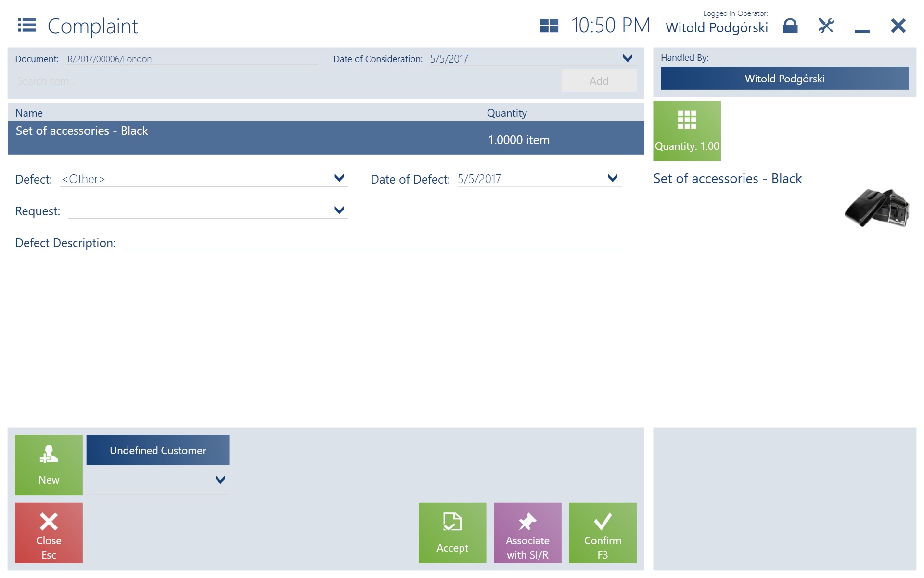Expand the dropdown under Undefined Customer

coord(220,480)
